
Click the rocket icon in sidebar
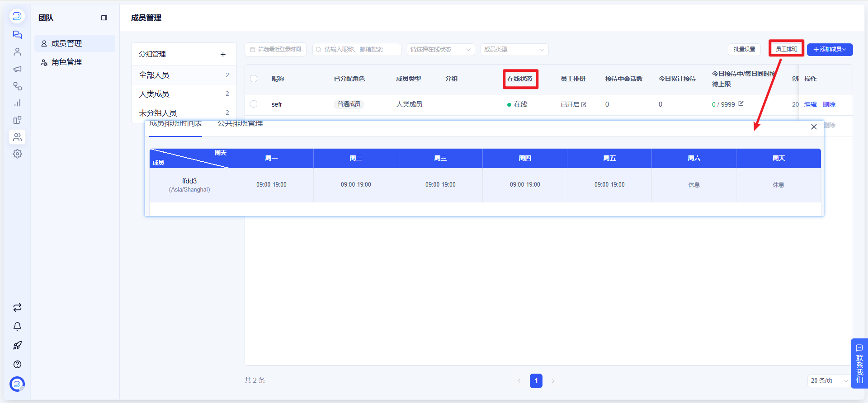(x=17, y=346)
